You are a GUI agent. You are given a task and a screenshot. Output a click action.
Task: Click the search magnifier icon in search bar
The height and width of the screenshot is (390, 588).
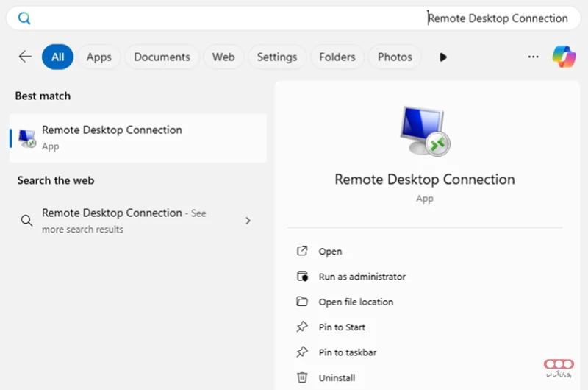point(24,18)
